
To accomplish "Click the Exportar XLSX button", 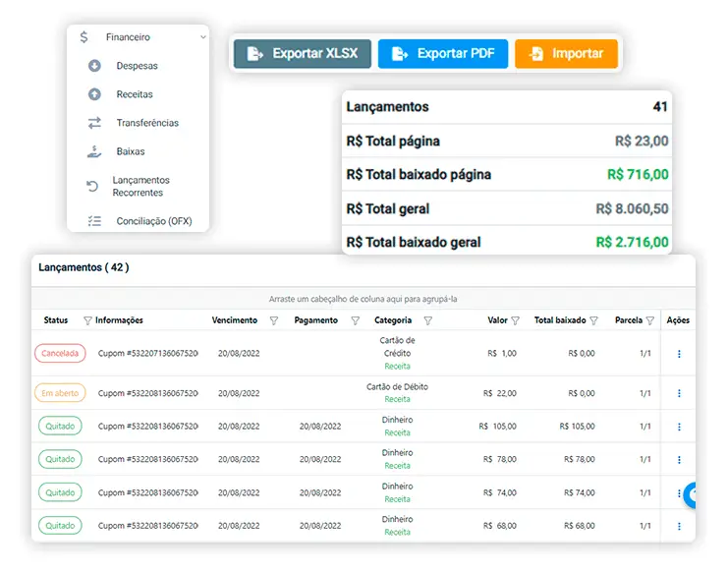I will pos(303,54).
